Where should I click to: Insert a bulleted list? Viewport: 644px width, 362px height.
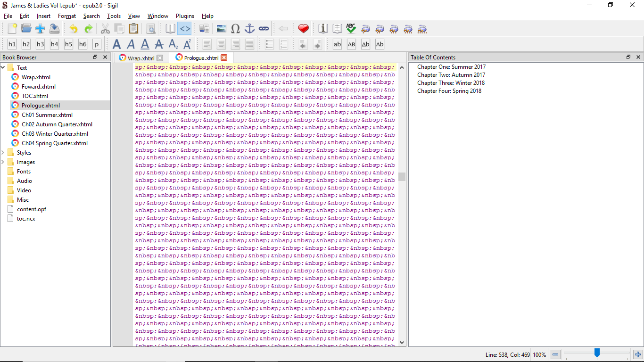coord(269,44)
